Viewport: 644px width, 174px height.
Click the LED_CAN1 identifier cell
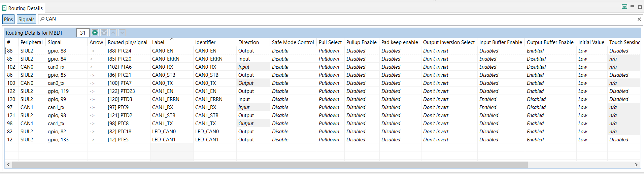click(x=215, y=140)
